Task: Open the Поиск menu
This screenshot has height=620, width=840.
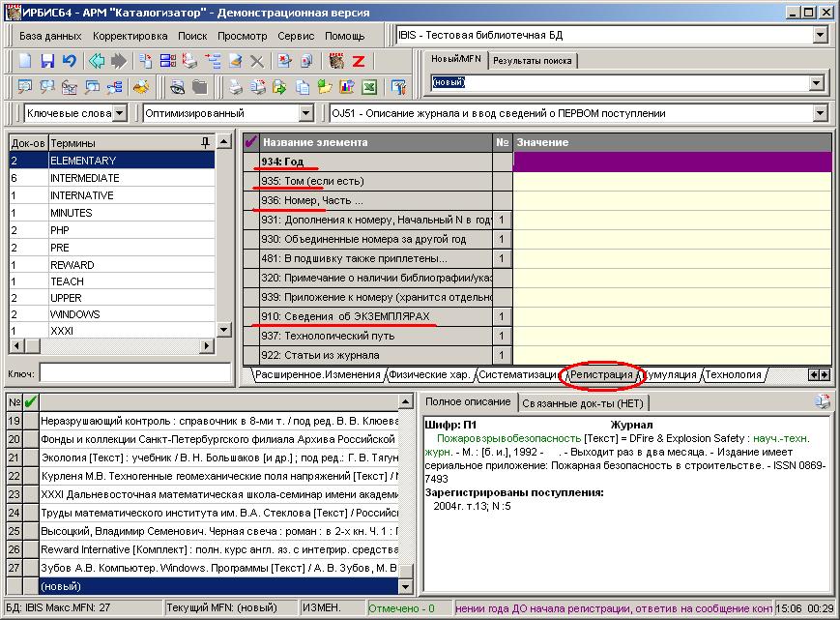Action: tap(192, 36)
